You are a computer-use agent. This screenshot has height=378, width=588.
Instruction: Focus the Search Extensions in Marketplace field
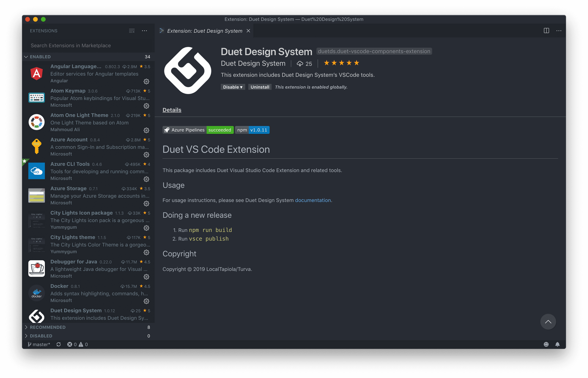pos(88,45)
